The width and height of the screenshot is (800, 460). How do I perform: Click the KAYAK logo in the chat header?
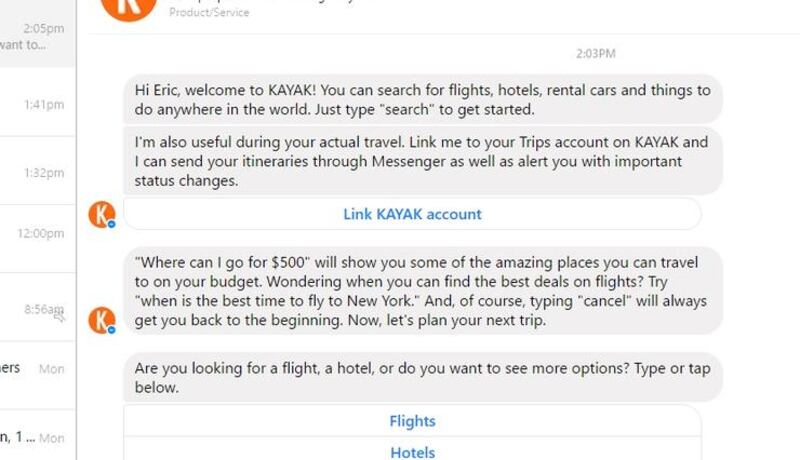[x=129, y=7]
